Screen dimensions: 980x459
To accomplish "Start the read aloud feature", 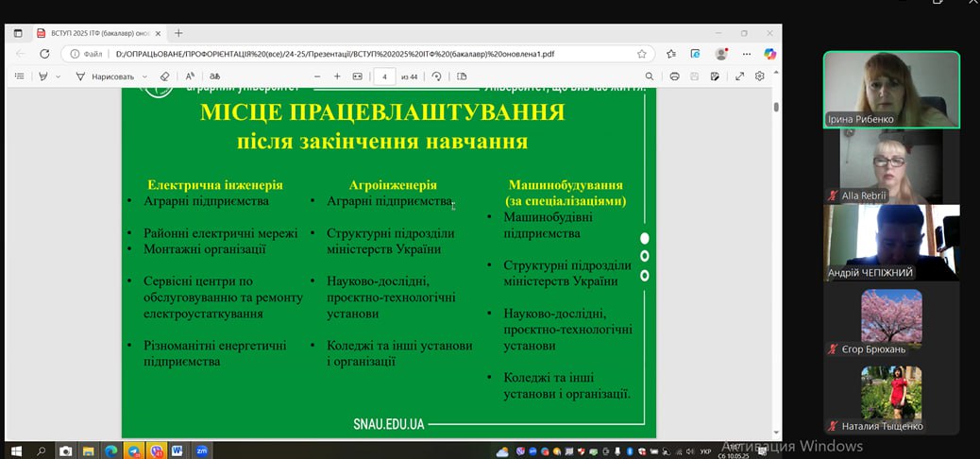I will [190, 76].
